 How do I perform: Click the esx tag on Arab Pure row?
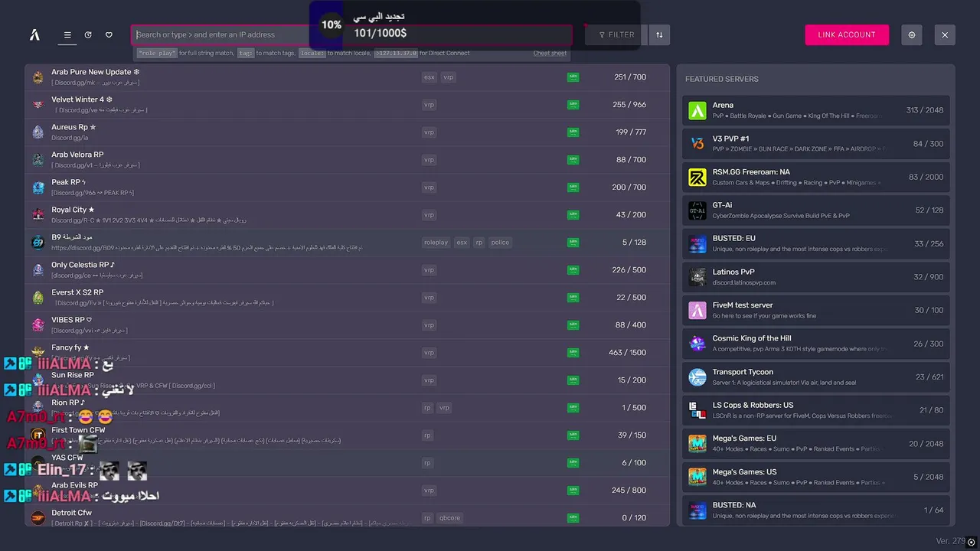(429, 77)
